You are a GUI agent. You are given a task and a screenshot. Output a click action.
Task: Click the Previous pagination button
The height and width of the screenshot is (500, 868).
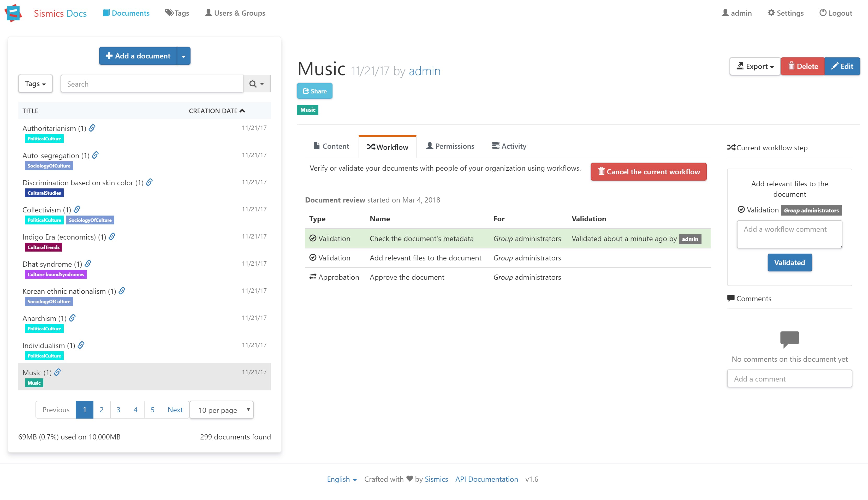click(56, 410)
